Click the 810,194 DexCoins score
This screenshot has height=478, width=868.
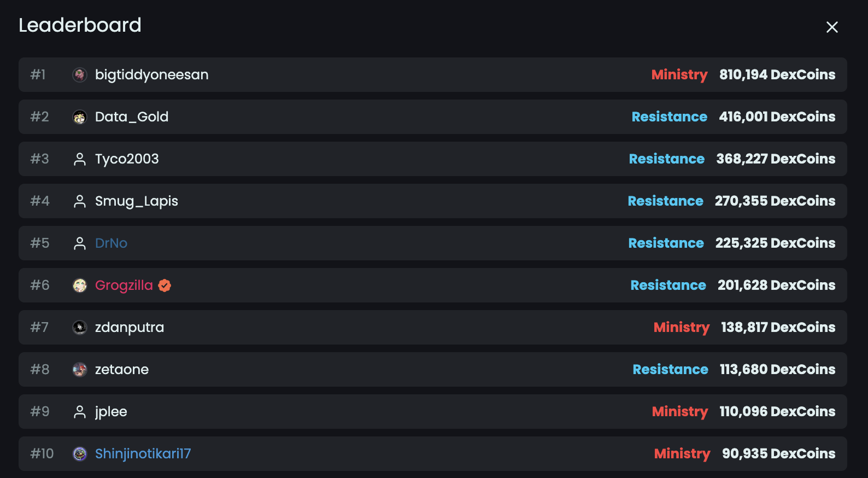[x=777, y=75]
